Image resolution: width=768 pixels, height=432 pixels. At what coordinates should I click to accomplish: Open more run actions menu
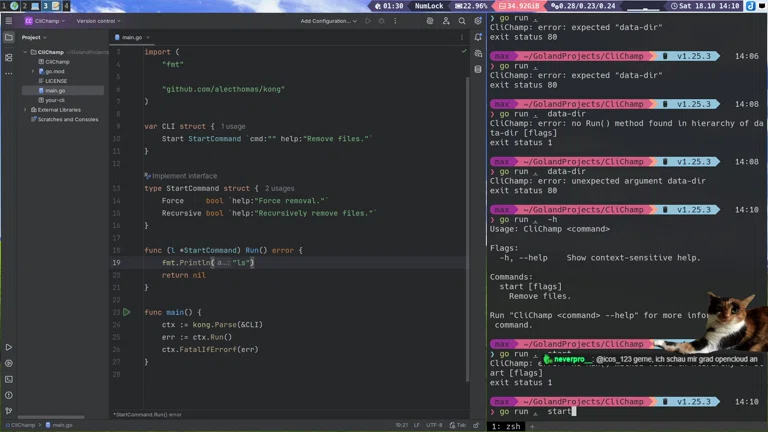click(395, 21)
